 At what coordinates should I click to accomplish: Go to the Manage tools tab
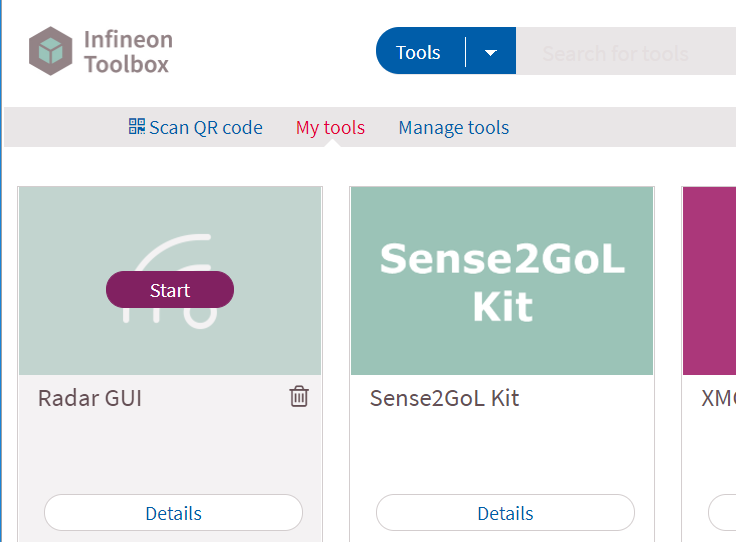coord(453,127)
